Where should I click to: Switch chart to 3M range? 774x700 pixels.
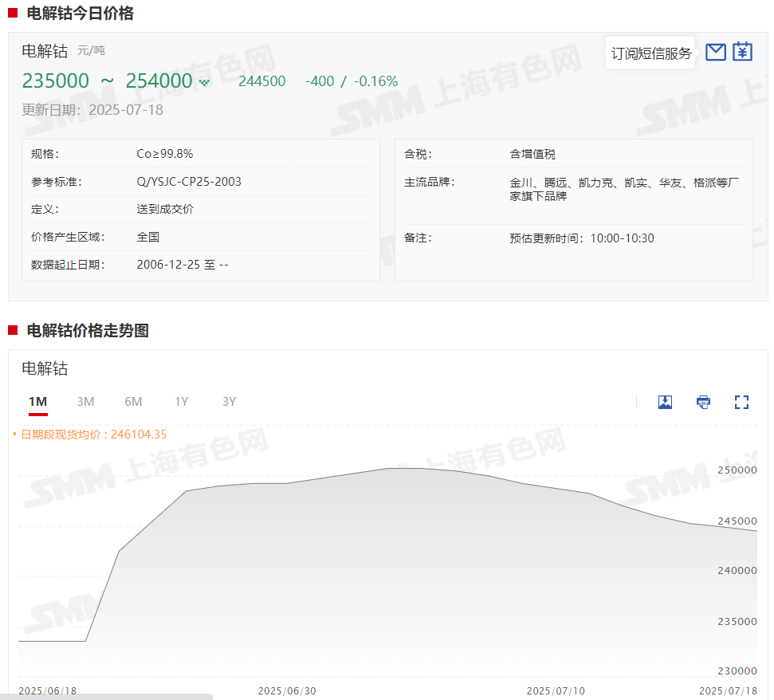85,402
